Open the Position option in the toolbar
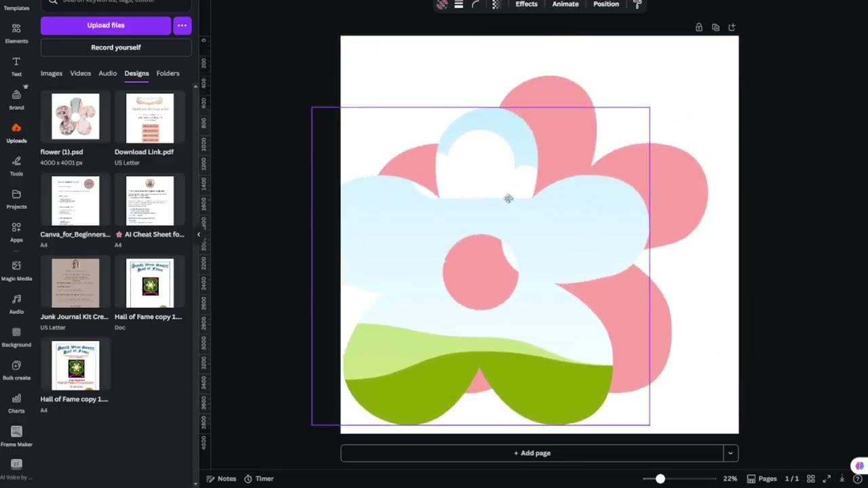 (606, 4)
